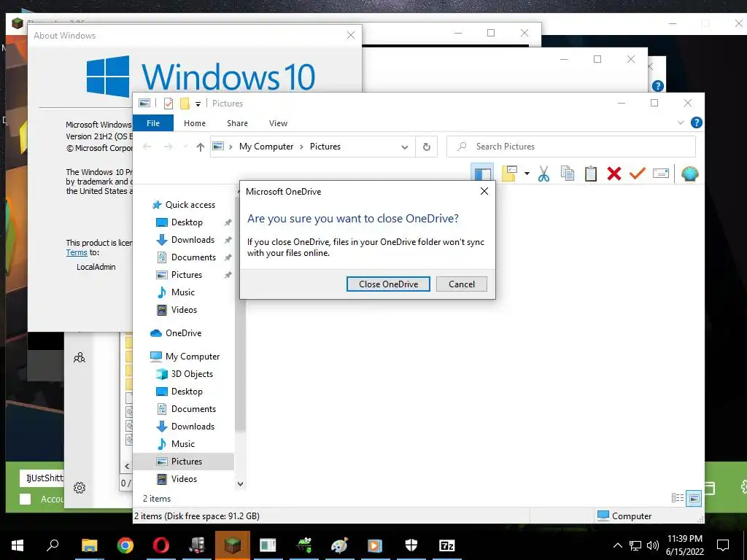Viewport: 747px width, 560px height.
Task: Open the Paint palette taskbar icon
Action: coord(340,545)
